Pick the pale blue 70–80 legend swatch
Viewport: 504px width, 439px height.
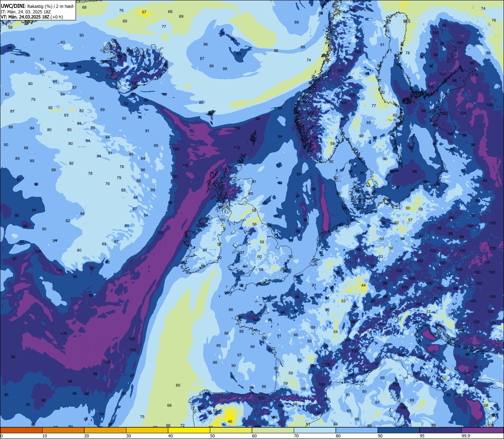315,430
